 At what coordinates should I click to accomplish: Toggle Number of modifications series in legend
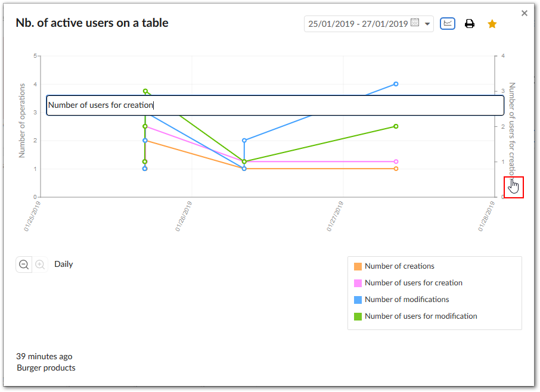click(x=406, y=300)
